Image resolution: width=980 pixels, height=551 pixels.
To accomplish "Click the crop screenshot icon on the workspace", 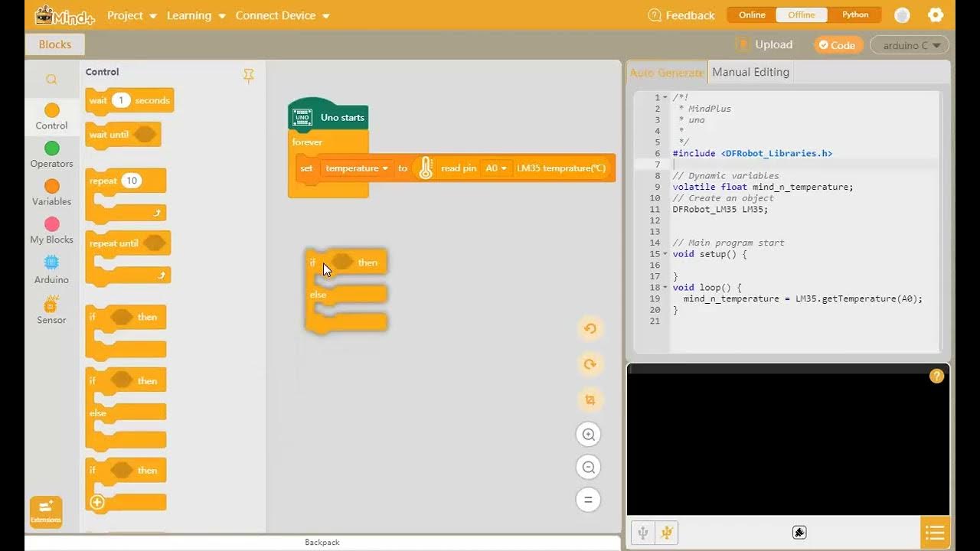I will 590,399.
